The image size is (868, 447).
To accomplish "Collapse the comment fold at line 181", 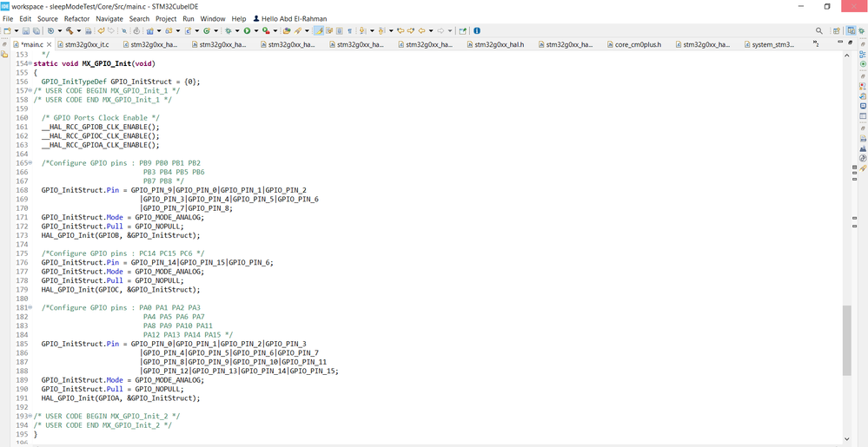I will point(30,307).
